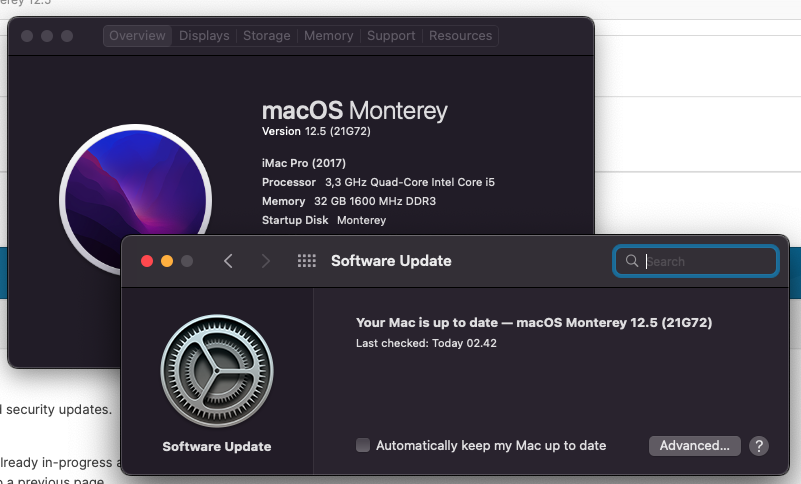The width and height of the screenshot is (801, 484).
Task: Show all preferences grid icon
Action: [307, 261]
